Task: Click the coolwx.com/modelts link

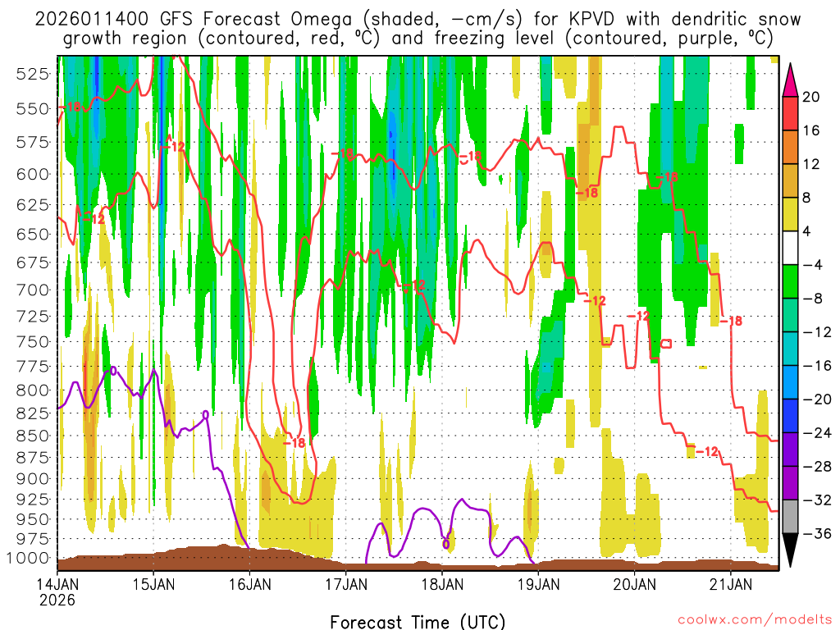Action: 755,619
